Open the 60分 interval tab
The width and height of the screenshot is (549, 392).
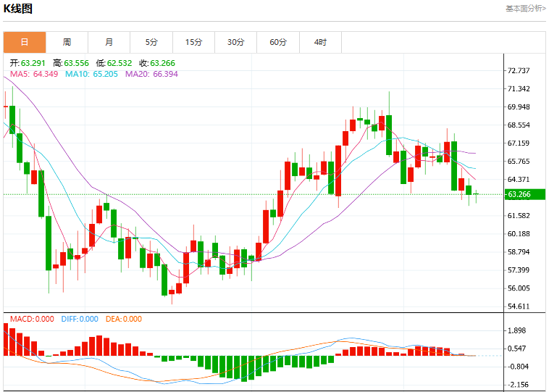[278, 42]
